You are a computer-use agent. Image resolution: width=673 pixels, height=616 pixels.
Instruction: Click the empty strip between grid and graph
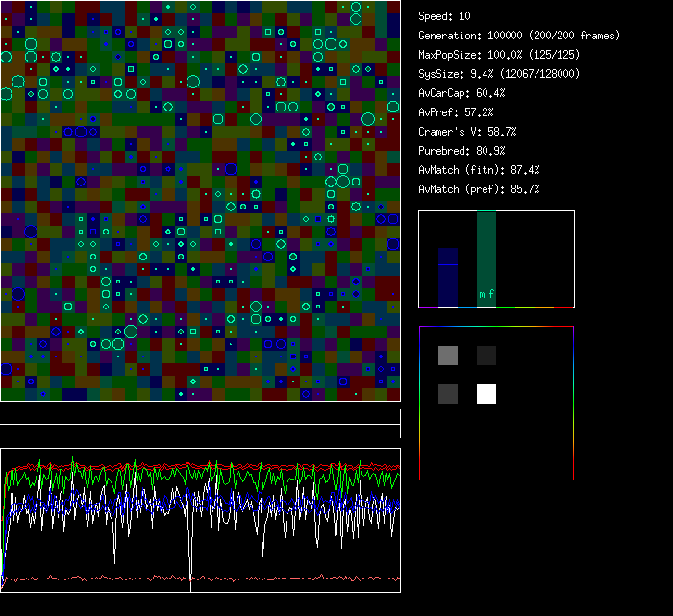coord(200,413)
